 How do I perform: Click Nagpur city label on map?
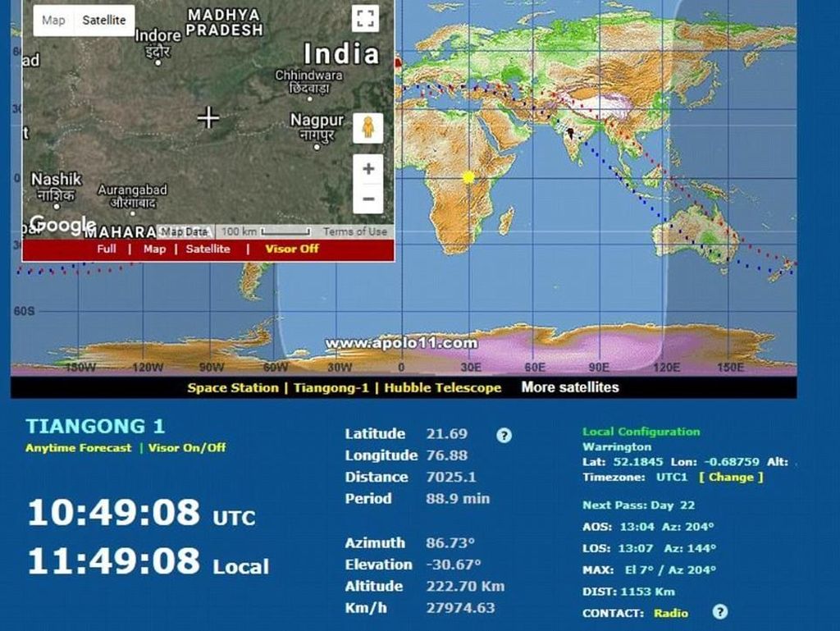[317, 127]
